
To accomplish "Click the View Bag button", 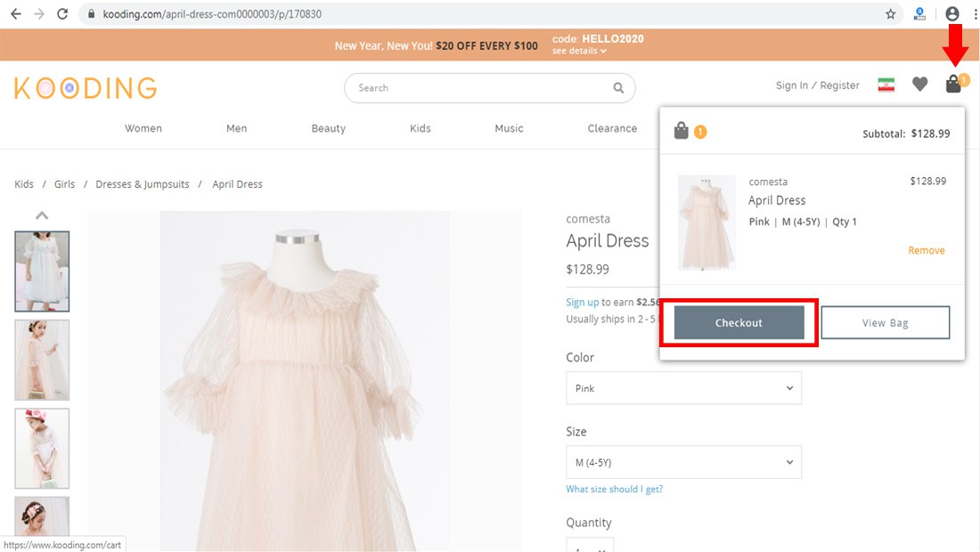I will pos(885,323).
